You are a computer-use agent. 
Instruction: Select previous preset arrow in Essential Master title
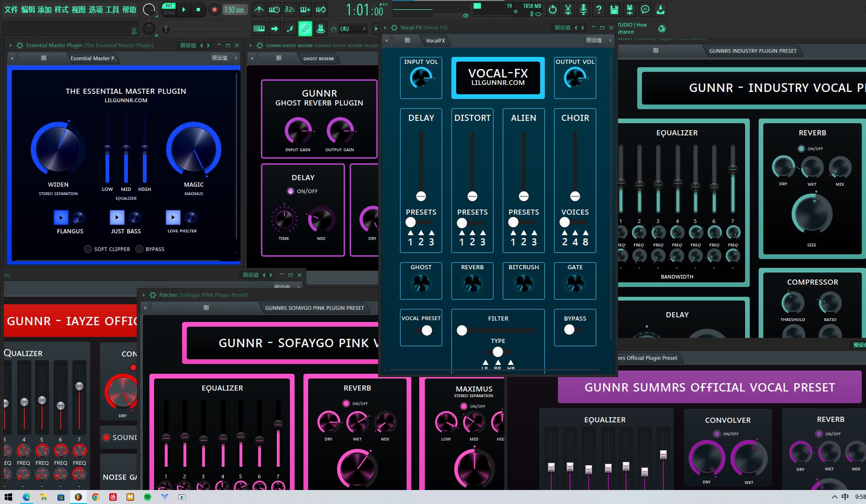(201, 45)
